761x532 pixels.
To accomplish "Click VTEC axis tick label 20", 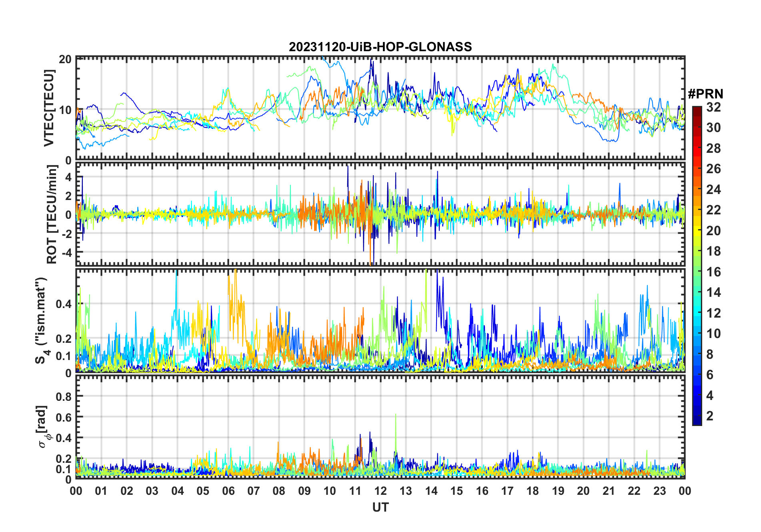I will pos(65,59).
